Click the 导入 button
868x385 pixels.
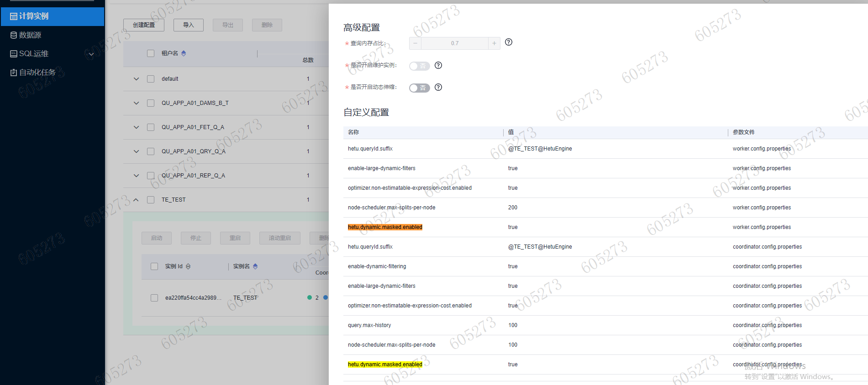click(189, 25)
